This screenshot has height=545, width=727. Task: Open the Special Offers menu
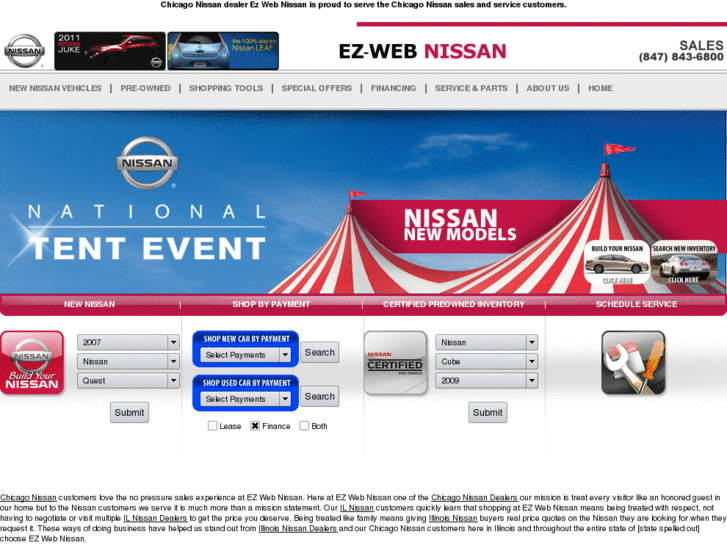point(317,88)
